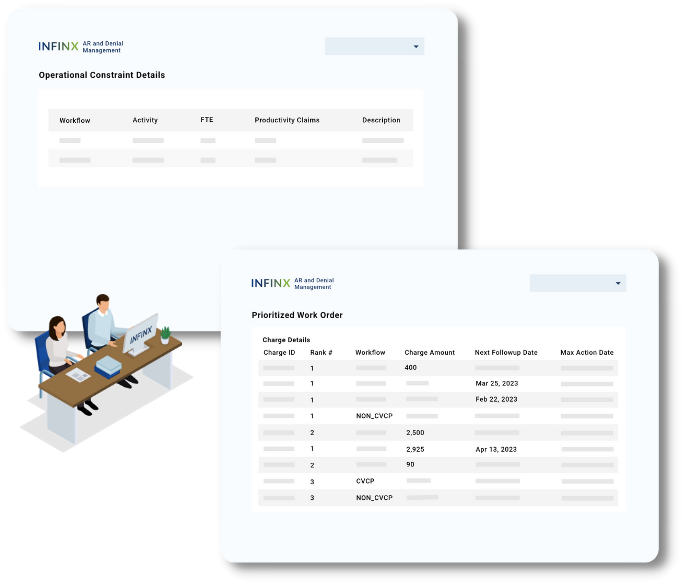Select the Workflow column header in constraints table
Viewport: 683px width, 584px height.
74,120
